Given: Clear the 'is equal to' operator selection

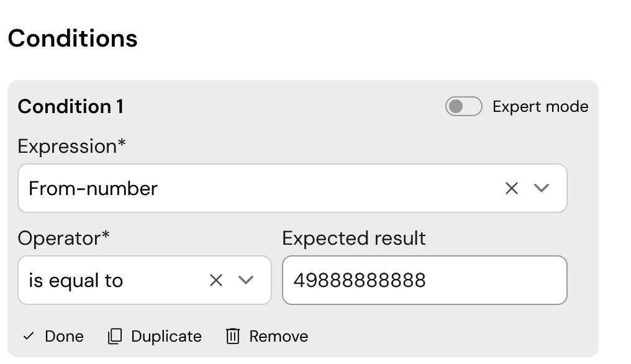Looking at the screenshot, I should tap(216, 280).
